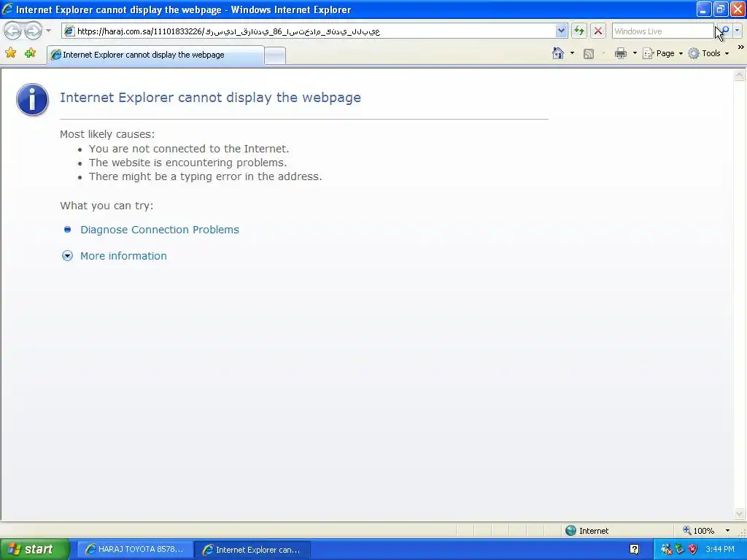Viewport: 747px width, 560px height.
Task: Expand the Print options dropdown arrow
Action: point(635,53)
